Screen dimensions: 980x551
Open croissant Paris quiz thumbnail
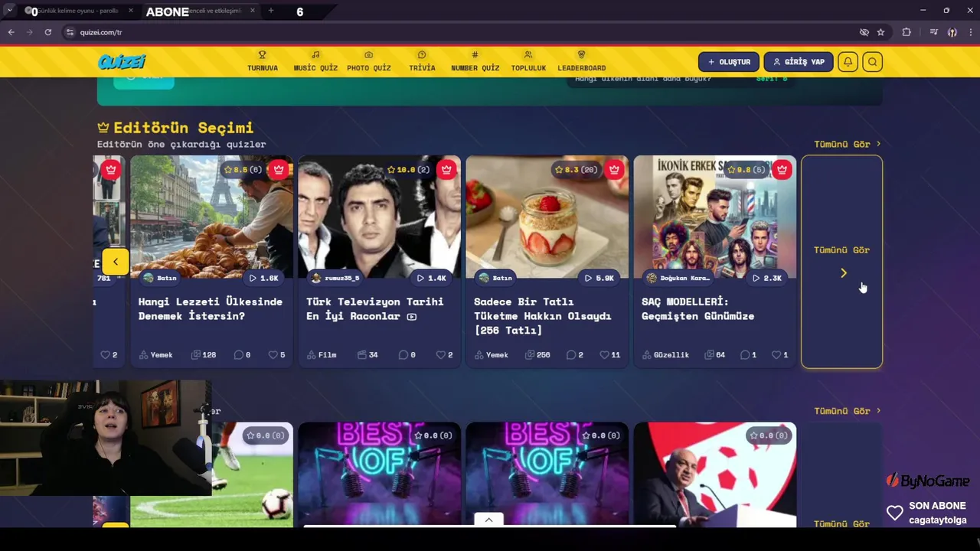pos(211,217)
